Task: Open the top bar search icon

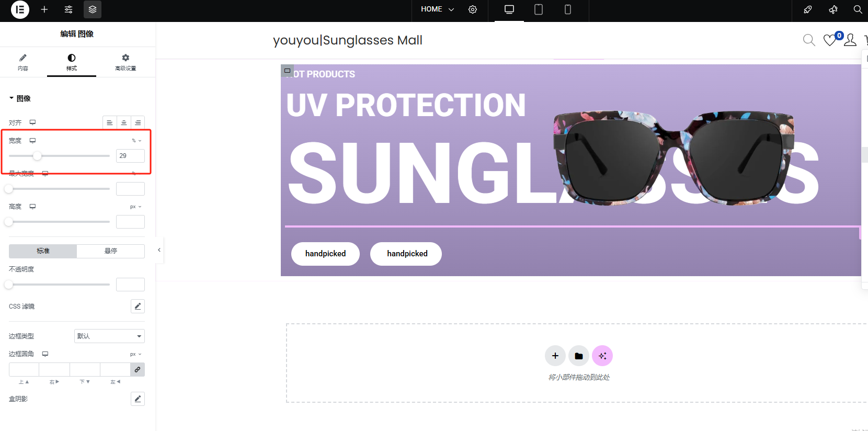Action: click(x=858, y=9)
